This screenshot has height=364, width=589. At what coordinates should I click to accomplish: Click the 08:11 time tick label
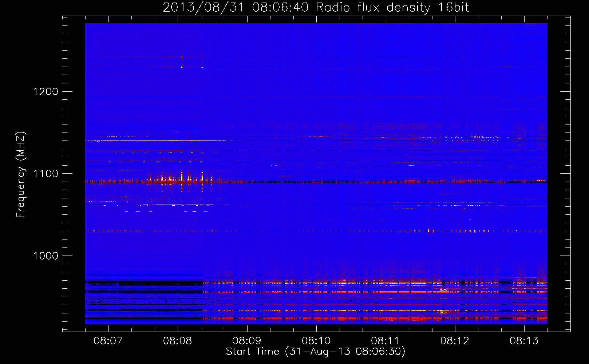tap(386, 341)
